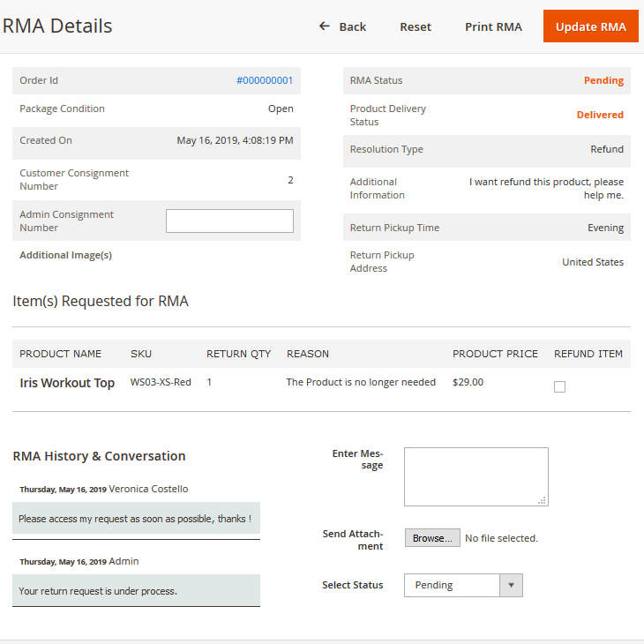Click the Admin reply message
The width and height of the screenshot is (644, 644).
pyautogui.click(x=98, y=591)
